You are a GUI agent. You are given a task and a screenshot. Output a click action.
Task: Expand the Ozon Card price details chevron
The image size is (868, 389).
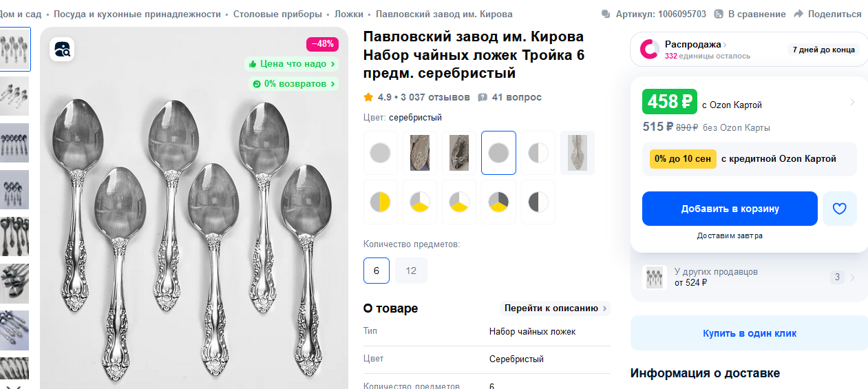pos(852,102)
